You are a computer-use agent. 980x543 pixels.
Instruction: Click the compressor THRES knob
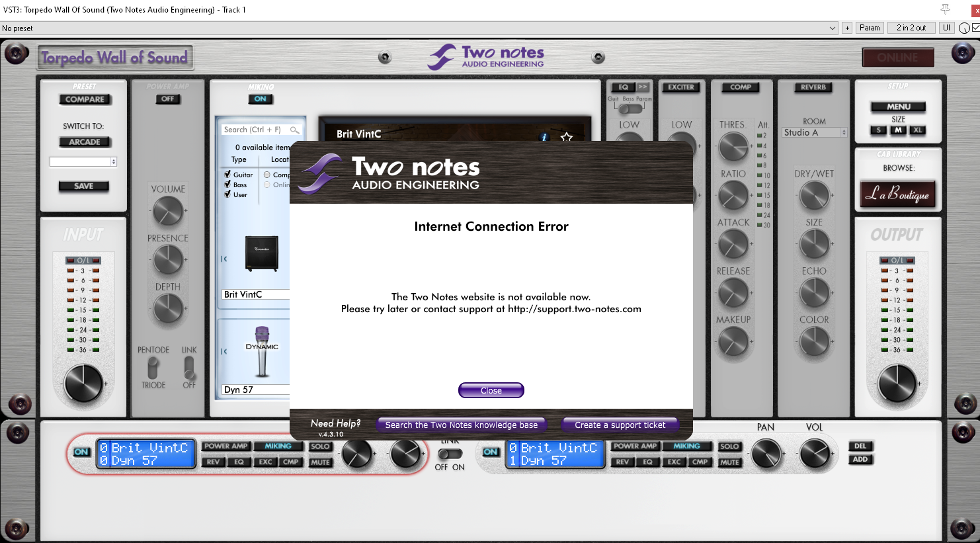coord(733,147)
